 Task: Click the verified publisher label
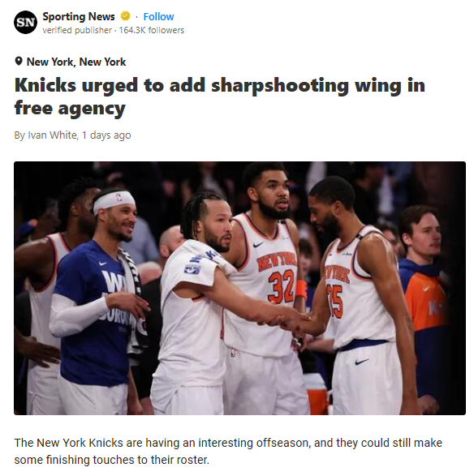(x=77, y=30)
